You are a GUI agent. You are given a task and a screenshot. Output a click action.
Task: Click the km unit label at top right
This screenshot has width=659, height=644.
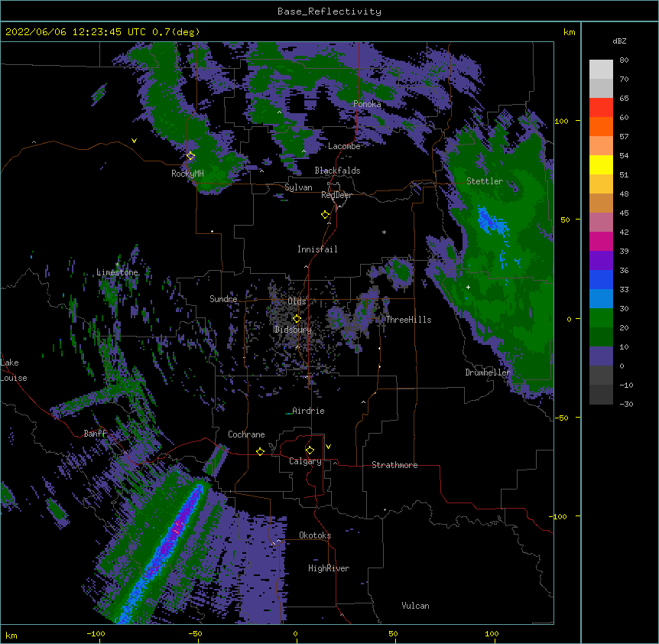click(570, 32)
